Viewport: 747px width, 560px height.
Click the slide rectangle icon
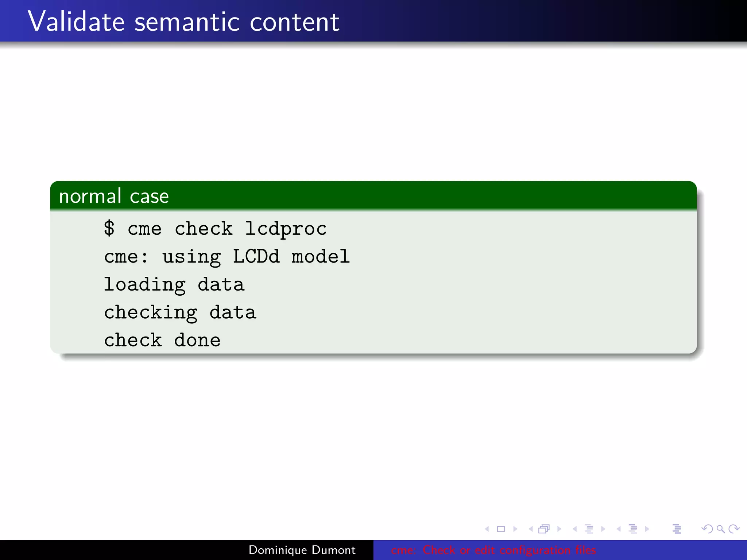click(501, 529)
